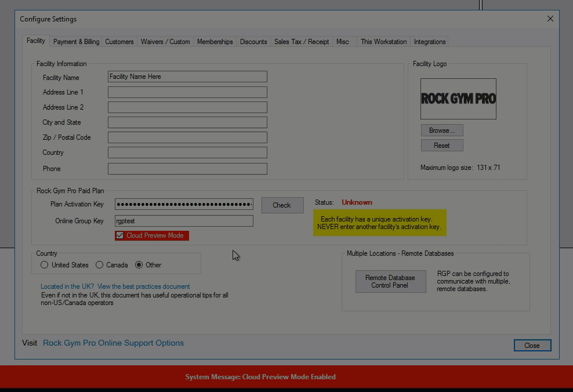Click the Cloud Preview Mode Enabled system message
The image size is (573, 392).
click(x=260, y=377)
